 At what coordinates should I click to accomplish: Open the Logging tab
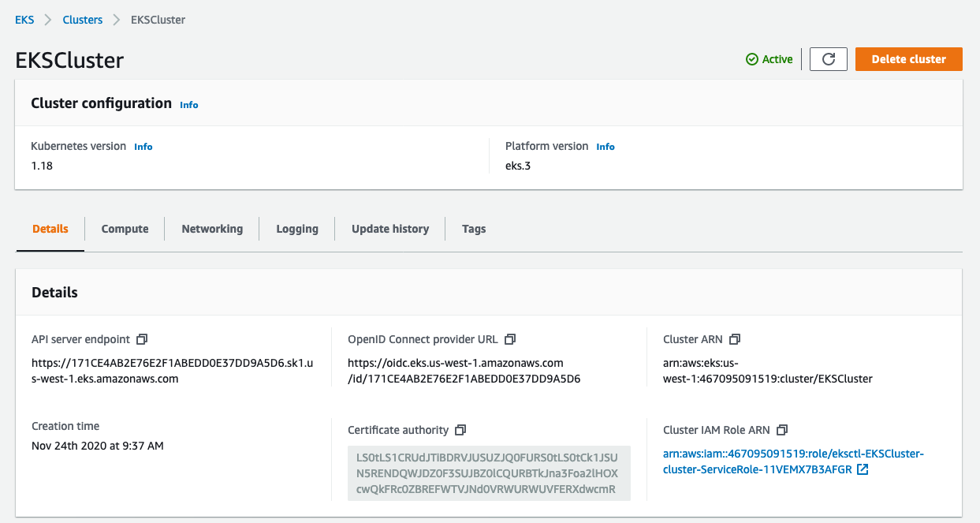(297, 229)
